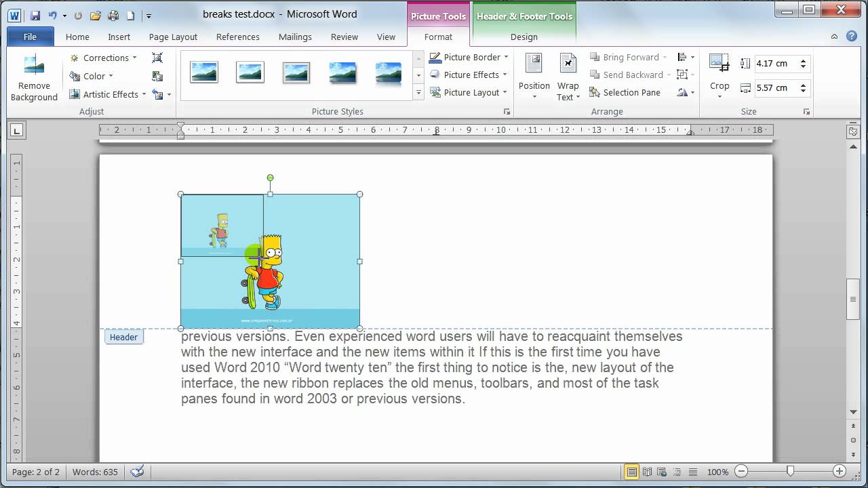
Task: Click the Wrap Text button
Action: (568, 77)
